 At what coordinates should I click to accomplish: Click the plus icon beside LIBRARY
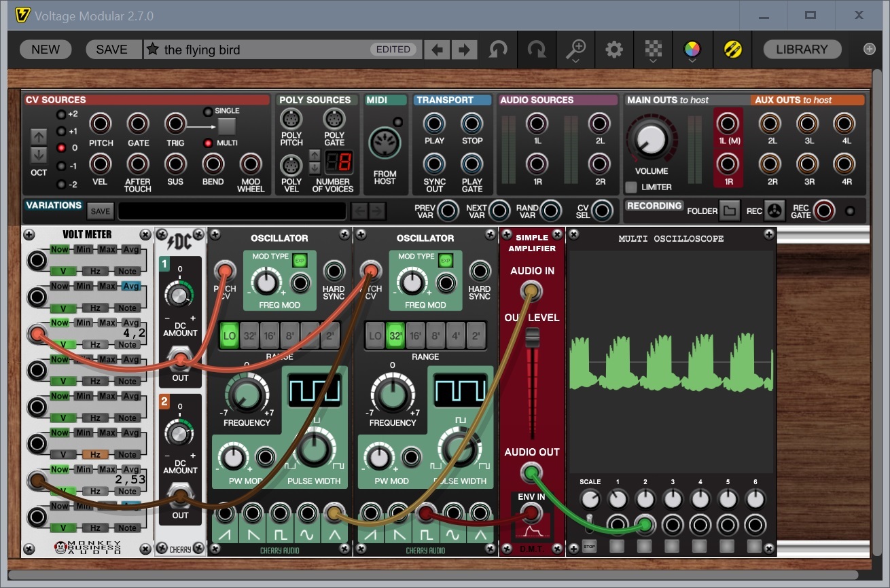[870, 49]
